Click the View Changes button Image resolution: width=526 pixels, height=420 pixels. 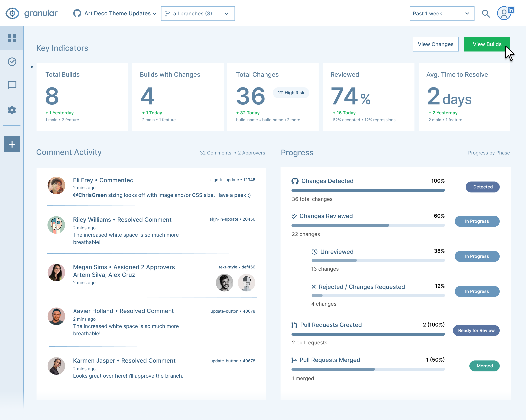click(x=435, y=44)
